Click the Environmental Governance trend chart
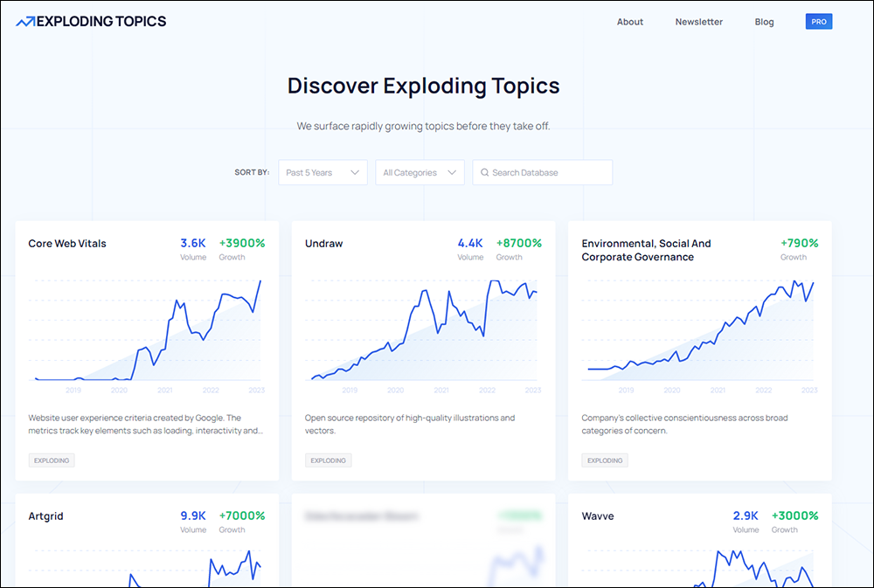This screenshot has width=874, height=588. point(699,335)
